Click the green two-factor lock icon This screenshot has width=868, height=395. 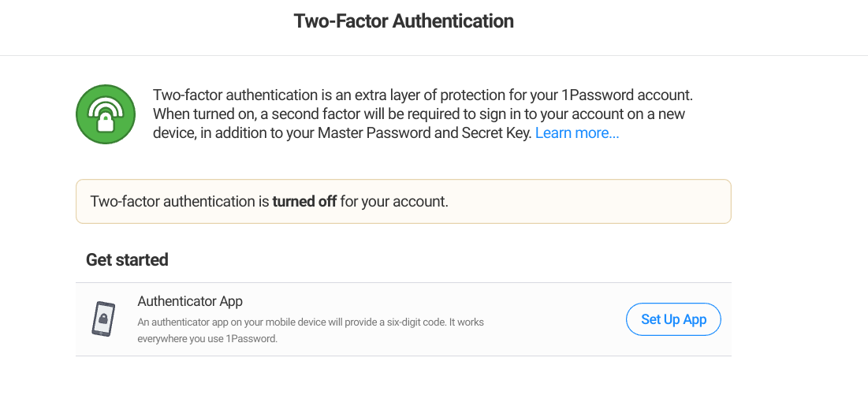pos(106,114)
